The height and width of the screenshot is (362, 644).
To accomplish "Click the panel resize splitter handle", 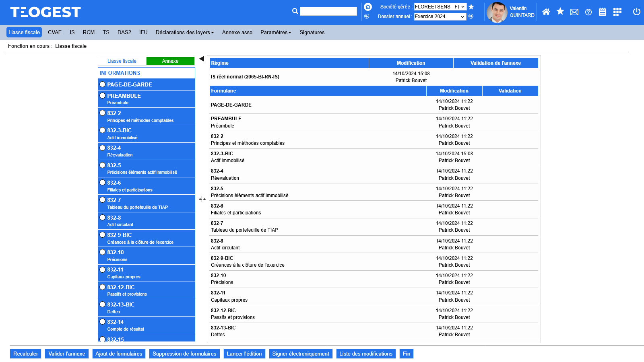I will (202, 199).
